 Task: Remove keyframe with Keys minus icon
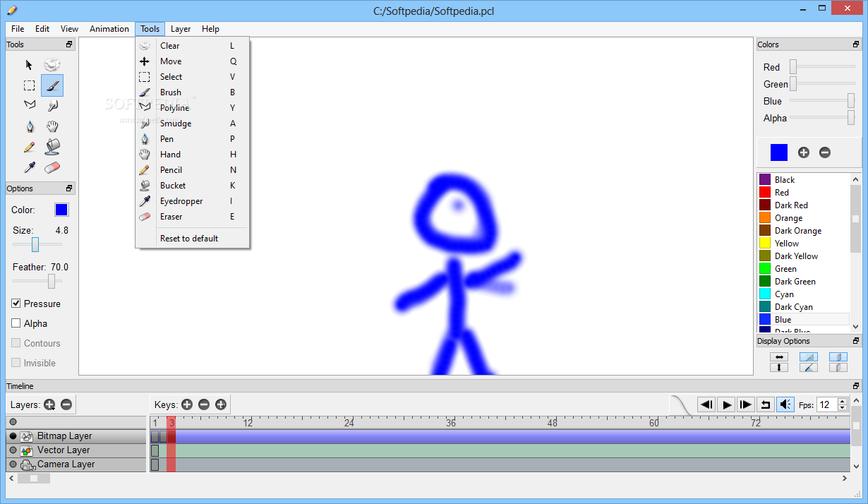tap(204, 404)
